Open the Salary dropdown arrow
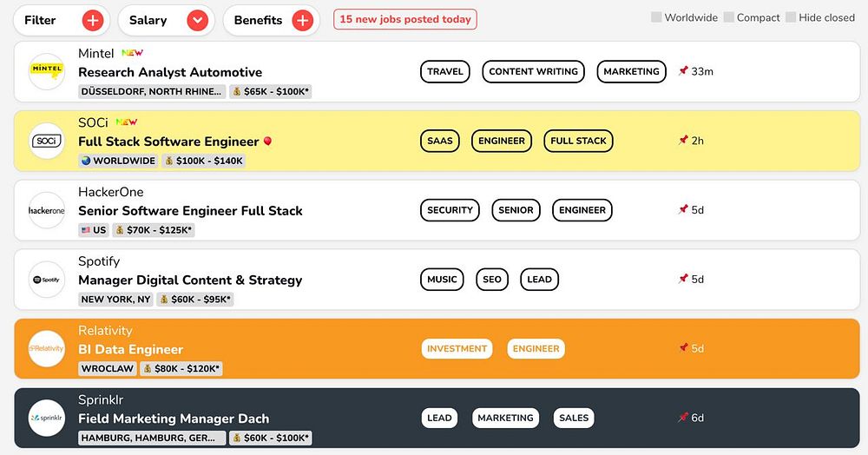The width and height of the screenshot is (868, 455). pos(197,21)
